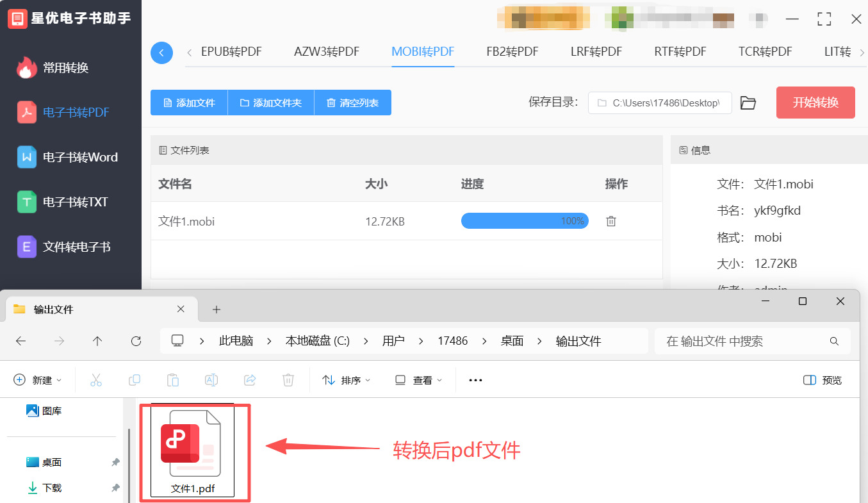
Task: Start conversion with 开始转换 button
Action: [815, 103]
